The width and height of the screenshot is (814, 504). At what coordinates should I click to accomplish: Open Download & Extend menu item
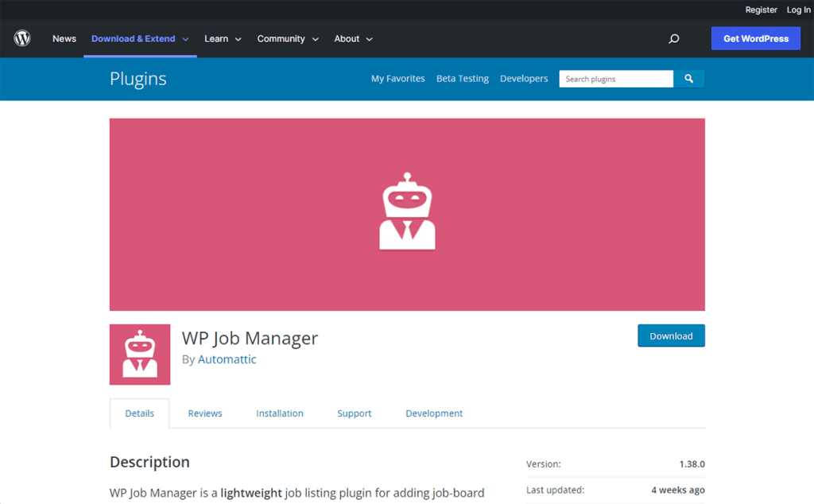[134, 39]
